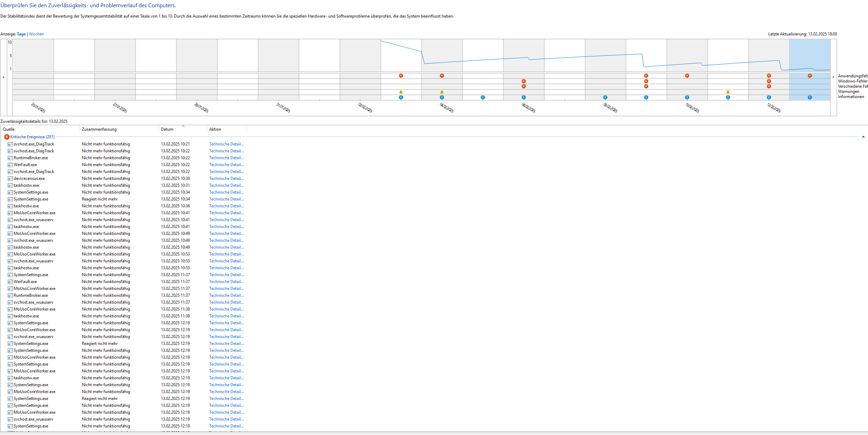Select SystemSettings.exe row at 10:34 Reagiert nicht mehr
This screenshot has height=435, width=868.
[x=31, y=199]
